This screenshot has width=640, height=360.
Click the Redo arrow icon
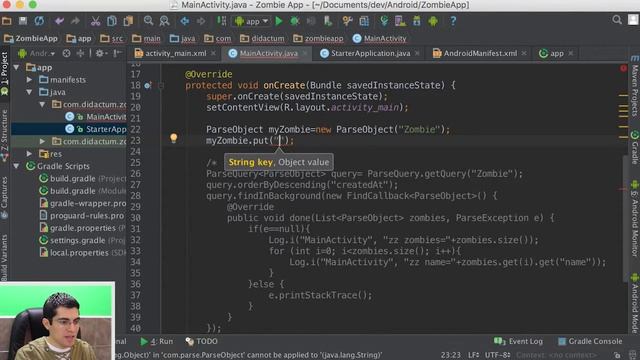pos(75,21)
